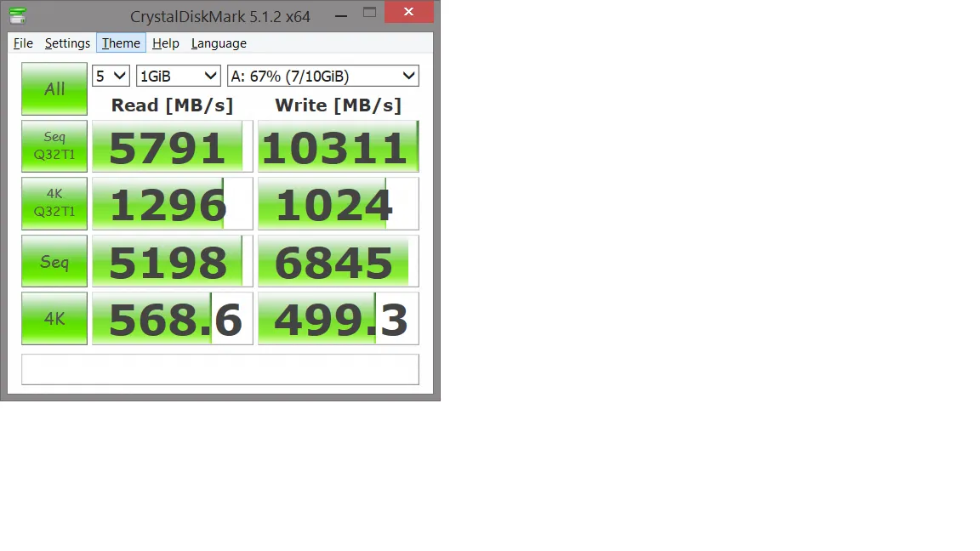Start the 4K benchmark
980x551 pixels.
click(54, 319)
